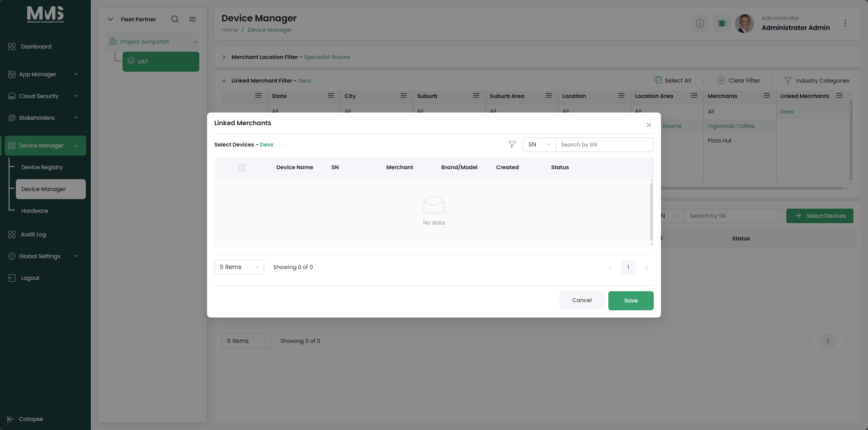Click the dialog filter funnel icon
Viewport: 868px width, 430px height.
(x=512, y=145)
